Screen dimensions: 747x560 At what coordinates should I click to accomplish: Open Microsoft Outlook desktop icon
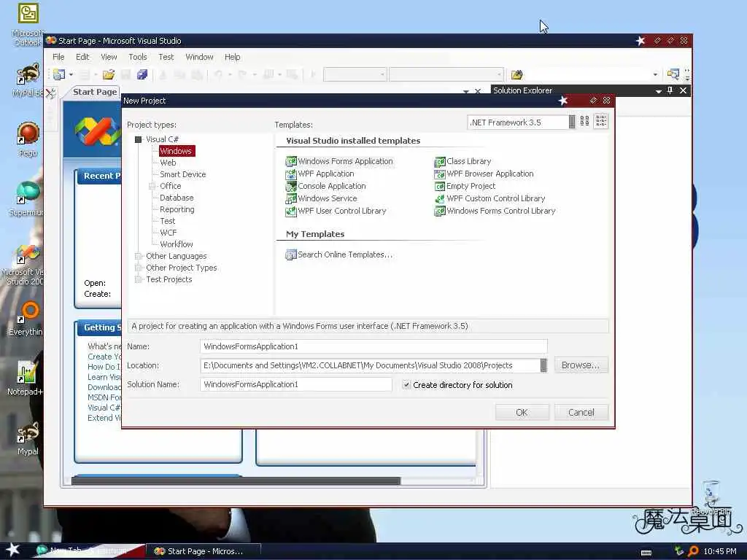click(28, 24)
